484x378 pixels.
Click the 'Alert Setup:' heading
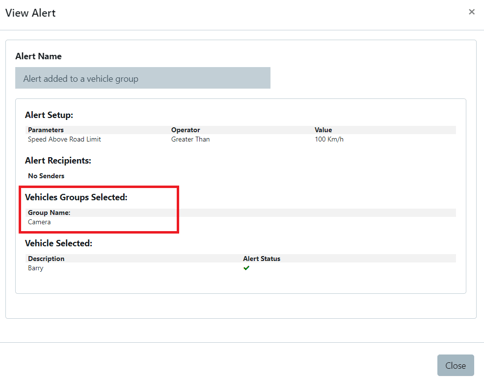[49, 115]
